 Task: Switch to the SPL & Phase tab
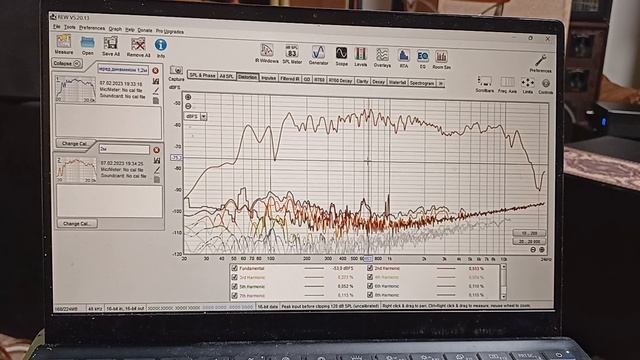point(202,76)
